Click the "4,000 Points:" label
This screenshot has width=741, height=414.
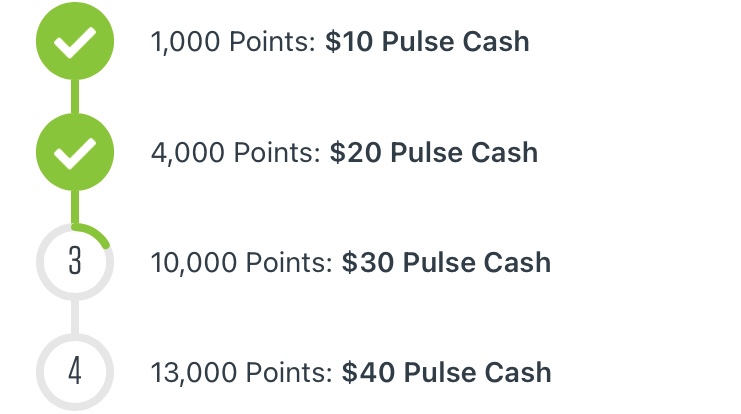click(x=236, y=153)
